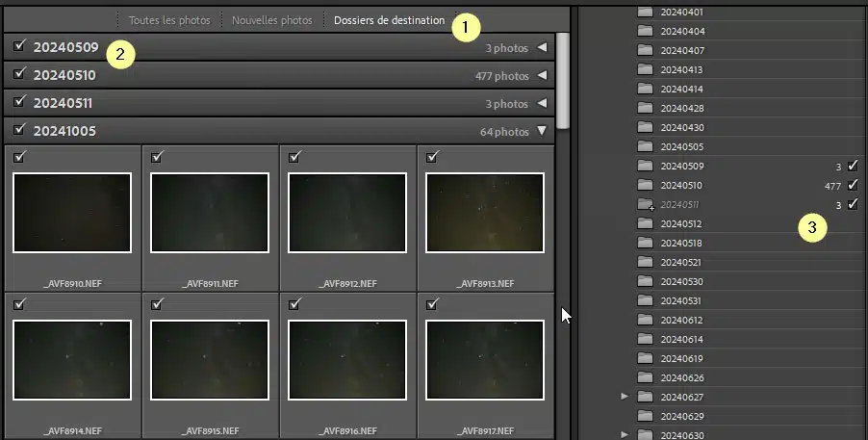Screen dimensions: 868x440
Task: Expand the 20240627 folder tree arrow
Action: tap(625, 397)
